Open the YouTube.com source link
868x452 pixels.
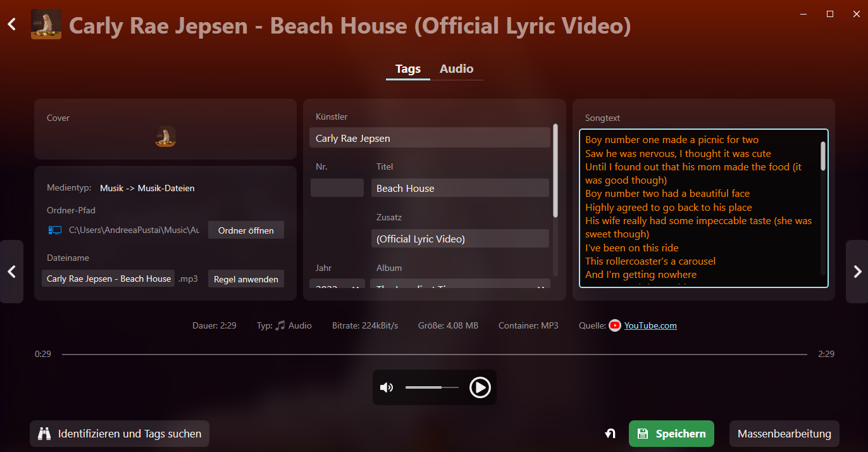(x=650, y=325)
